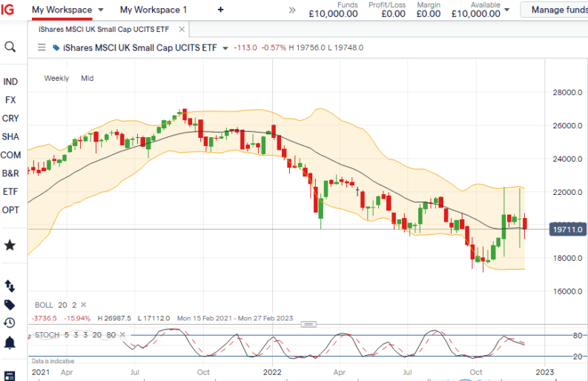
Task: Click the blue tag icon beside iShares
Action: (x=56, y=47)
